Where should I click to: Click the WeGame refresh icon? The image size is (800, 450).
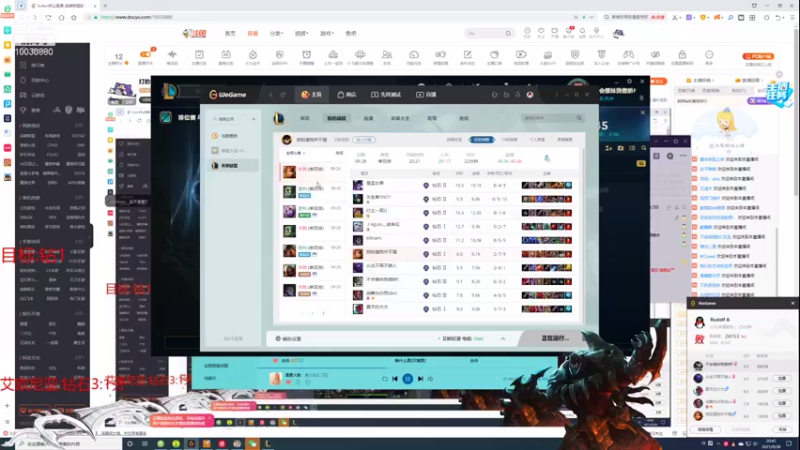[x=283, y=95]
